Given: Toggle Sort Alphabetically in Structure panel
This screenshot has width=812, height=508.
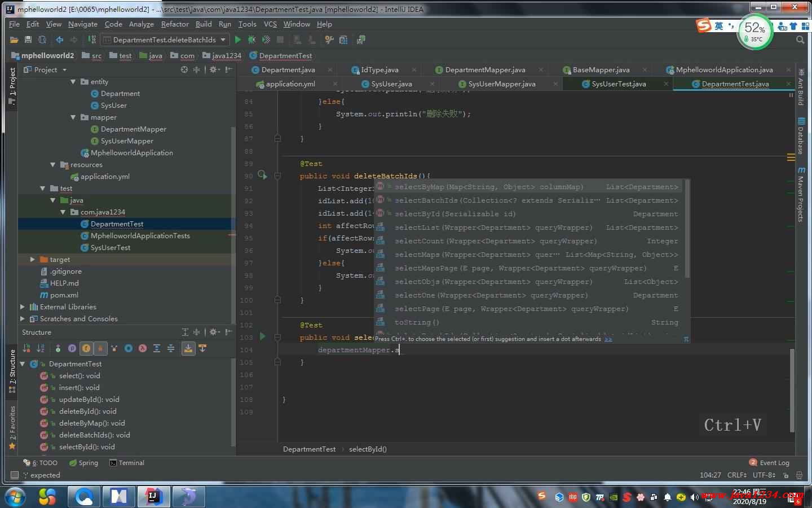Looking at the screenshot, I should pos(41,348).
